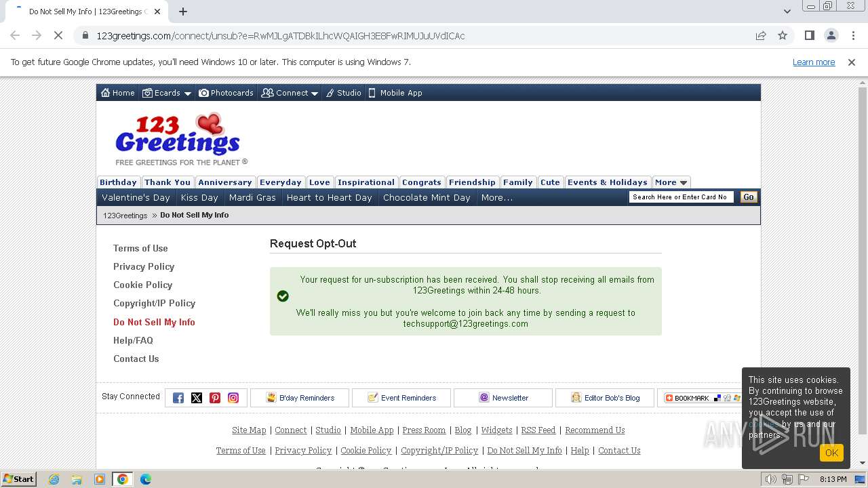Open Cookie Policy in the sidebar
The image size is (868, 488).
click(142, 285)
